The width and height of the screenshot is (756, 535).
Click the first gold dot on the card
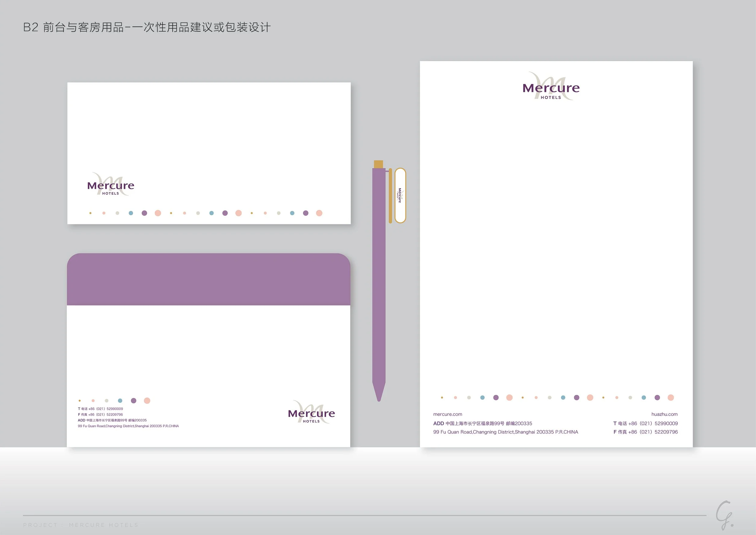click(x=90, y=213)
